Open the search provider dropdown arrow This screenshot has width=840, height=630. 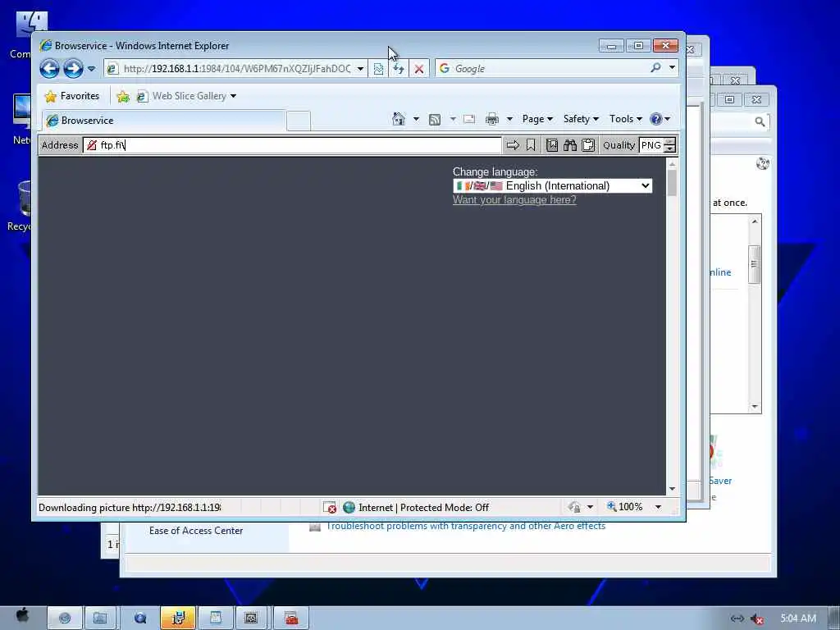(672, 67)
